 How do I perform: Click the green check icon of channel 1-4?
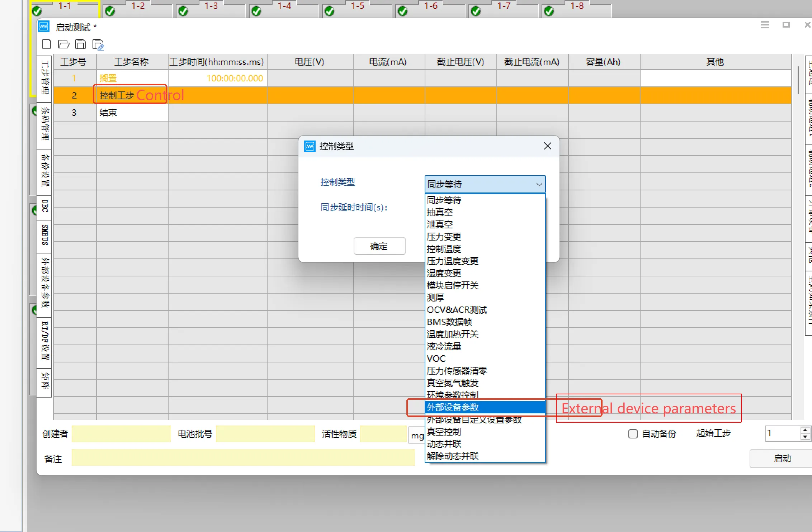pos(256,11)
